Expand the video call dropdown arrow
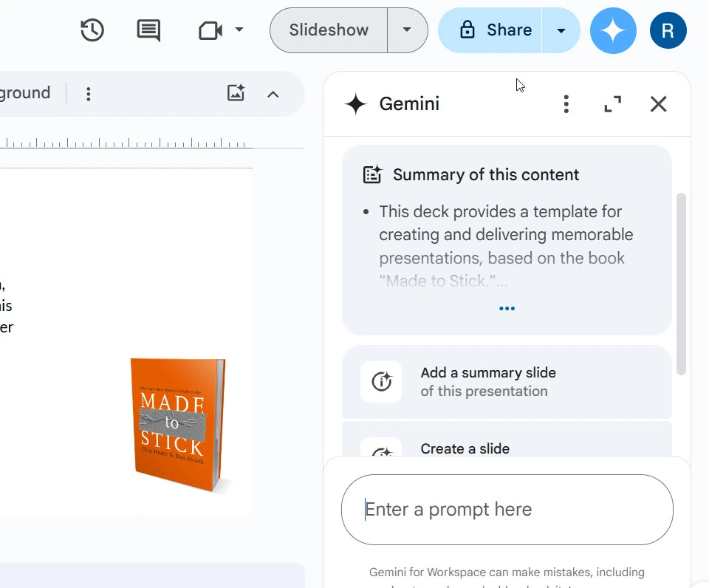 [239, 30]
